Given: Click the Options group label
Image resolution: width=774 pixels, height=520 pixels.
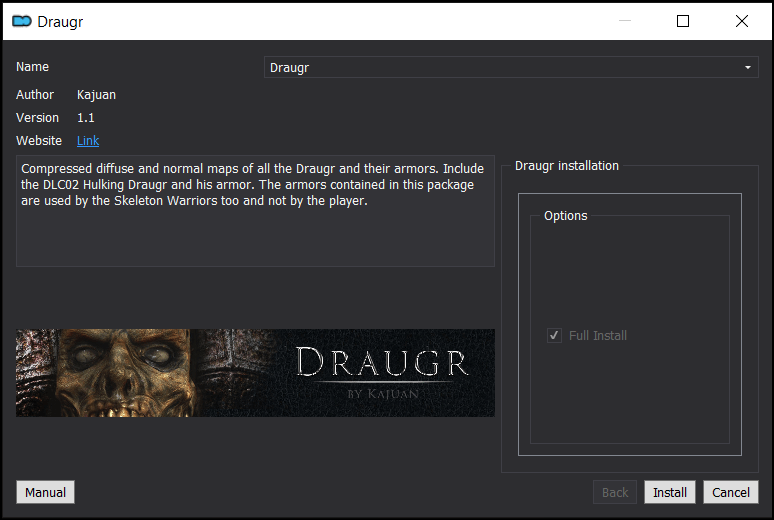Looking at the screenshot, I should tap(566, 216).
